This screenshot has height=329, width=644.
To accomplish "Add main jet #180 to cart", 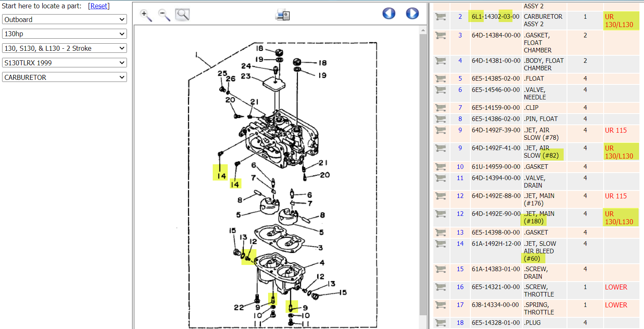I will pyautogui.click(x=440, y=213).
